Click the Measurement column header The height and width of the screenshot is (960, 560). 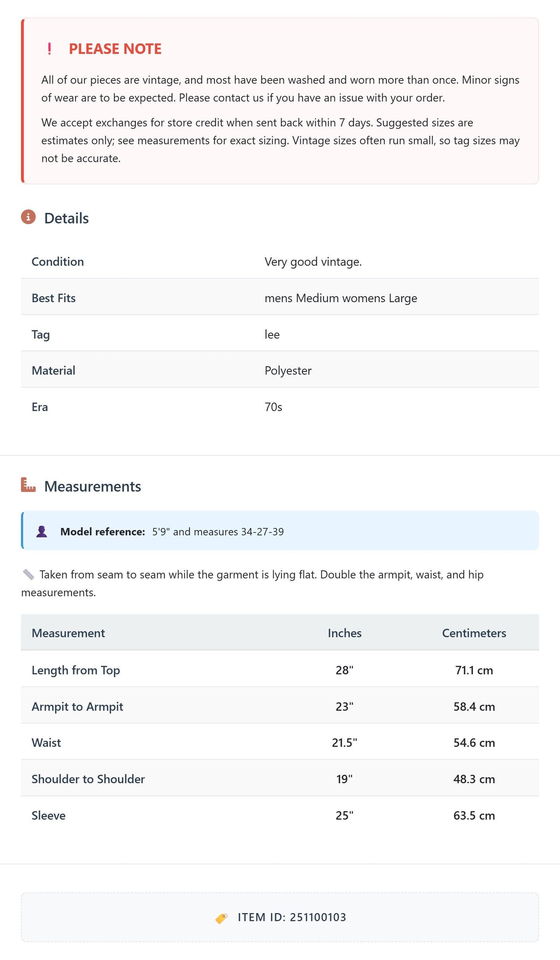(68, 633)
